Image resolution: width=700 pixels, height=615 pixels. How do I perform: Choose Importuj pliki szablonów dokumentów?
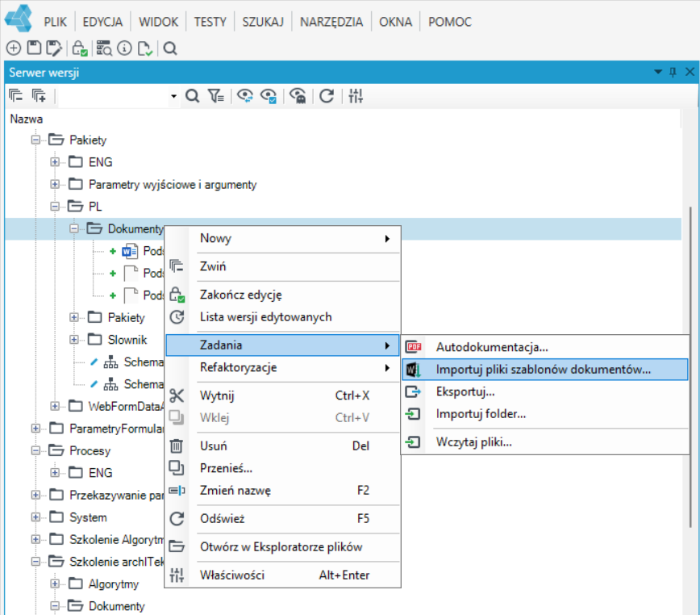(544, 370)
